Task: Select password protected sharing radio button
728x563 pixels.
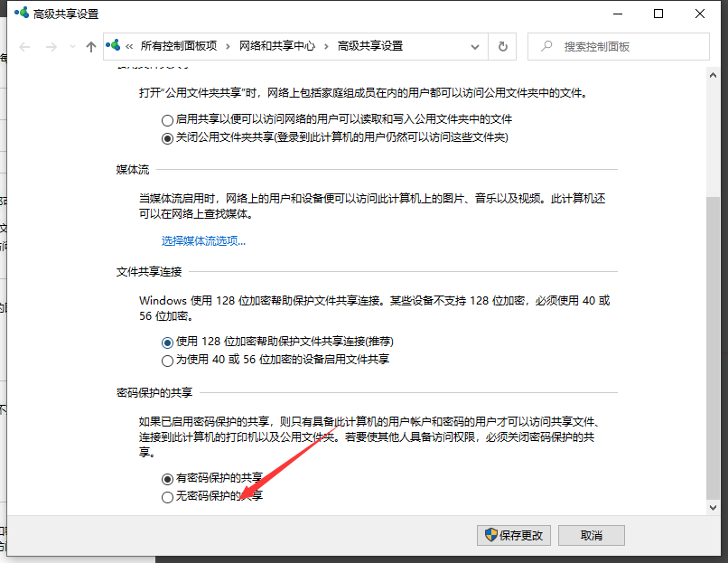Action: tap(167, 478)
